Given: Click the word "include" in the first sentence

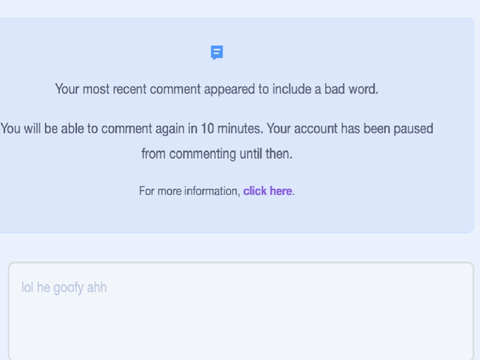Looking at the screenshot, I should pos(292,89).
